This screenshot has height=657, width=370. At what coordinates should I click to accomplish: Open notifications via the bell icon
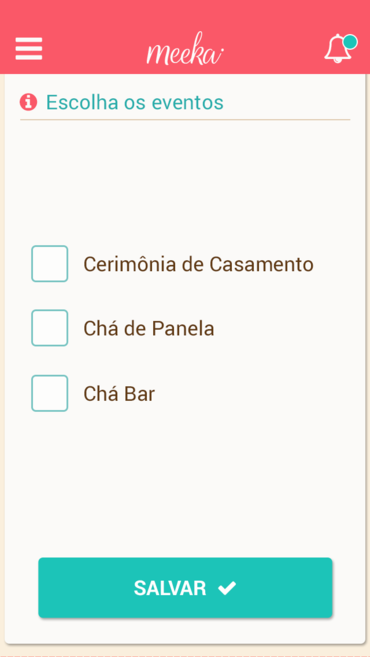click(338, 49)
